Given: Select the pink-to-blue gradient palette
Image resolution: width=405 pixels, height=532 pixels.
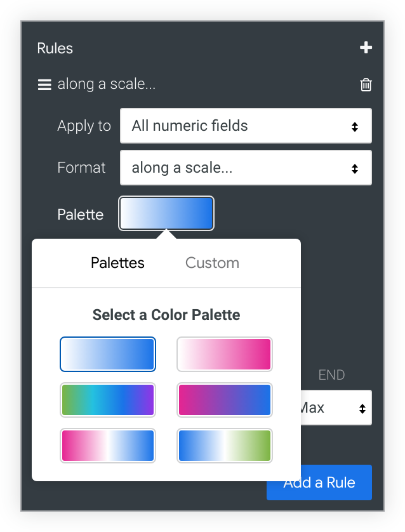Looking at the screenshot, I should tap(225, 399).
